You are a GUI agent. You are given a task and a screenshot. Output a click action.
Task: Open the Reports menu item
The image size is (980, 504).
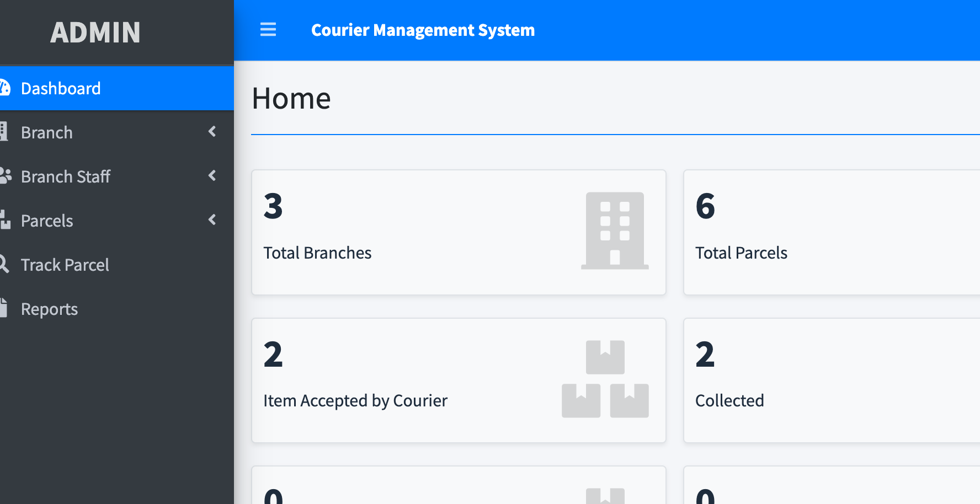tap(117, 309)
